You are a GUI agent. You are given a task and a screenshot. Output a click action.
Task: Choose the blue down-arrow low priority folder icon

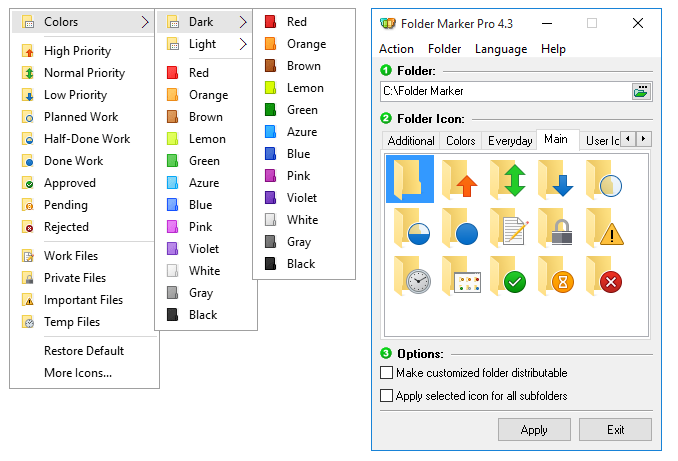point(557,180)
